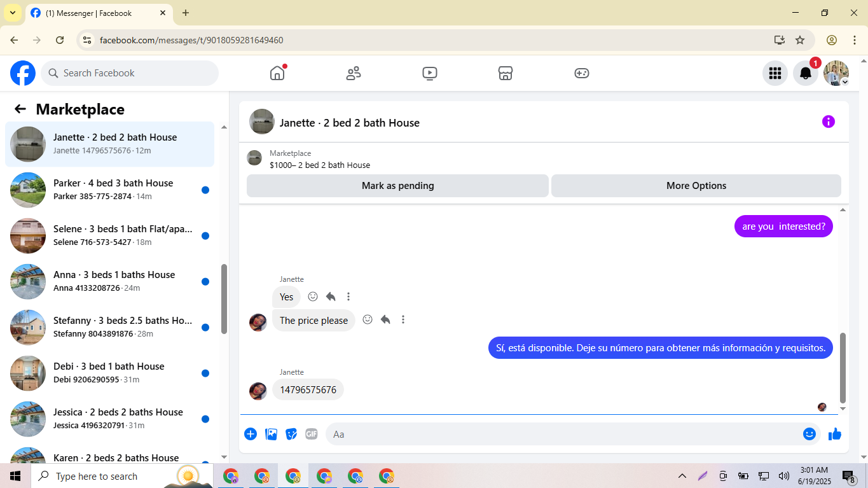This screenshot has height=488, width=868.
Task: Reload the page in browser
Action: (x=60, y=40)
